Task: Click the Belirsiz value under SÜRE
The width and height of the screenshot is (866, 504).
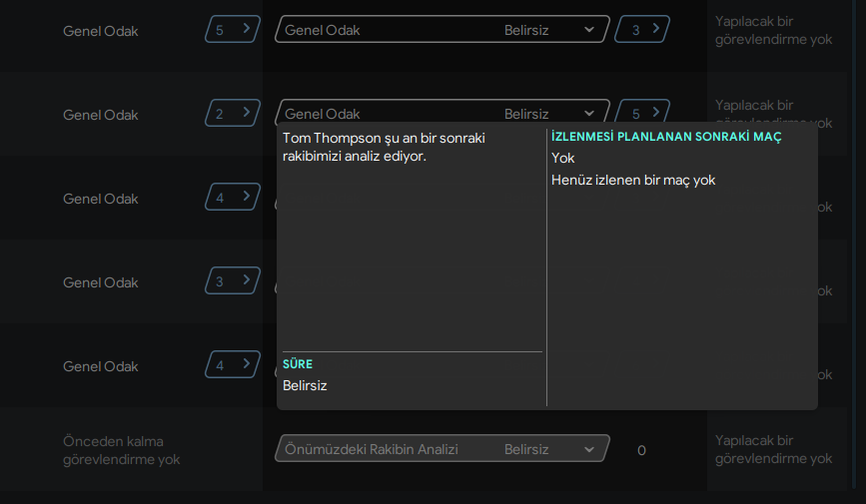Action: 305,385
